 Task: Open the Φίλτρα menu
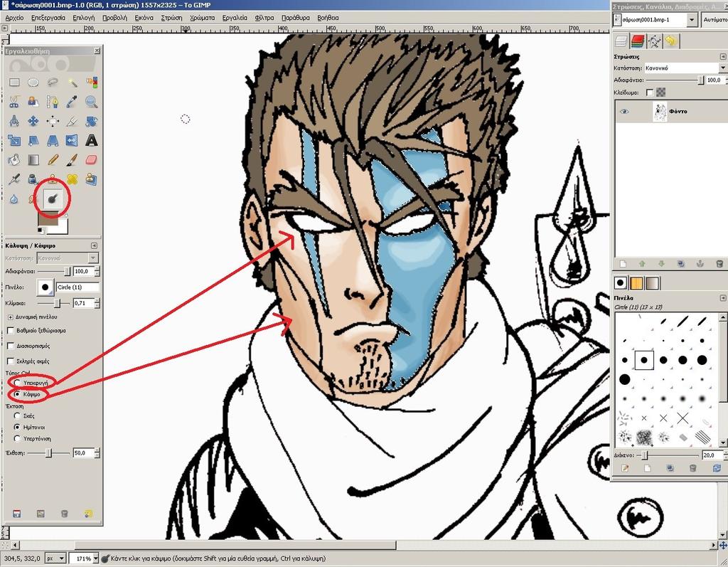pyautogui.click(x=264, y=18)
